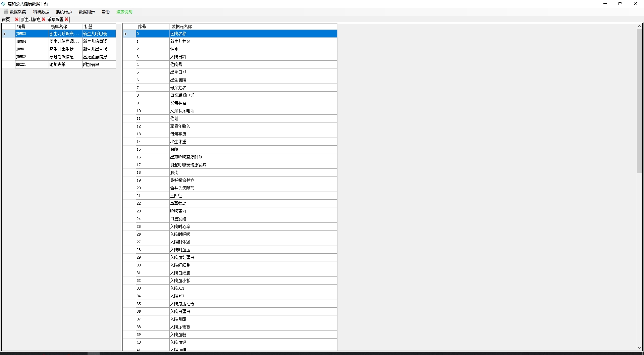Viewport: 644px width, 355px height.
Task: Select the 新生儿姓名 data element
Action: point(253,41)
